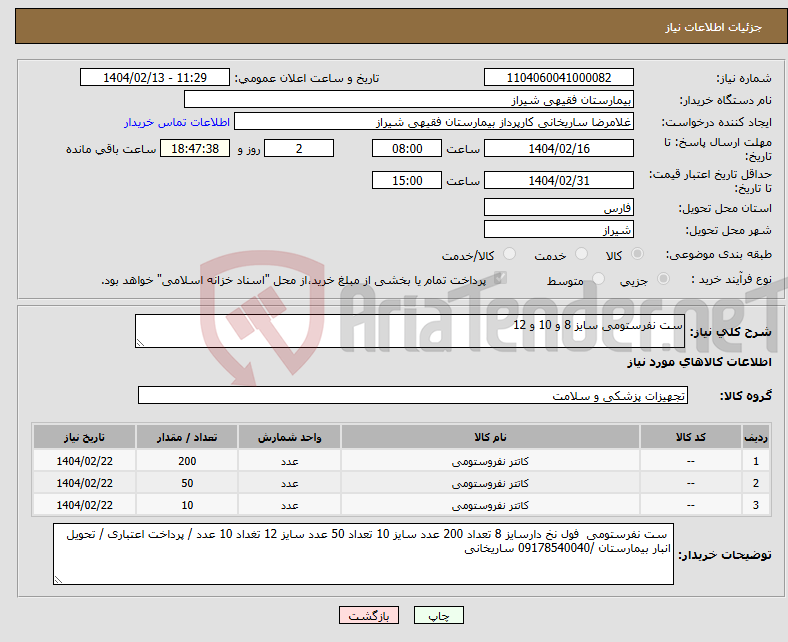The image size is (788, 642).
Task: Click the نام کالا column header
Action: pos(490,437)
